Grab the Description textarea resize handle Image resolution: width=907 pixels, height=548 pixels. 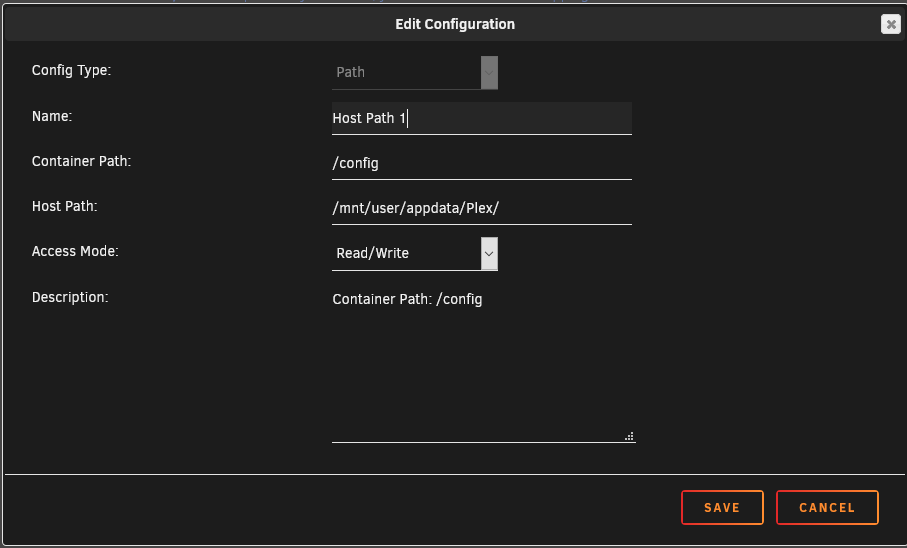pyautogui.click(x=629, y=436)
